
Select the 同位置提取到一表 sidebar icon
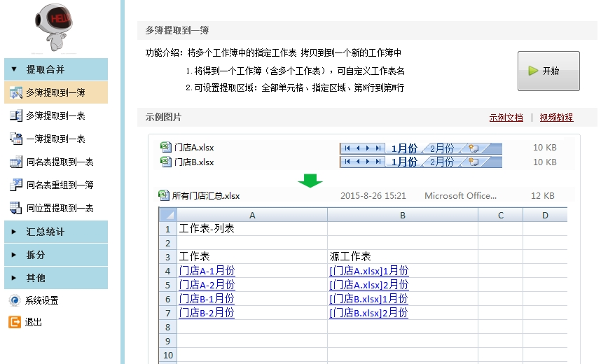pyautogui.click(x=15, y=208)
